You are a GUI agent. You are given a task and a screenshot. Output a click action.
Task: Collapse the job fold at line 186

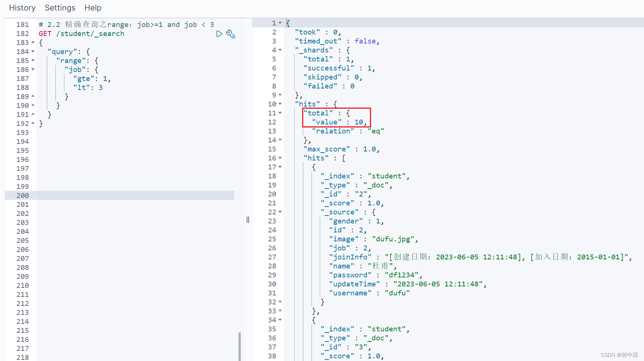pyautogui.click(x=33, y=69)
